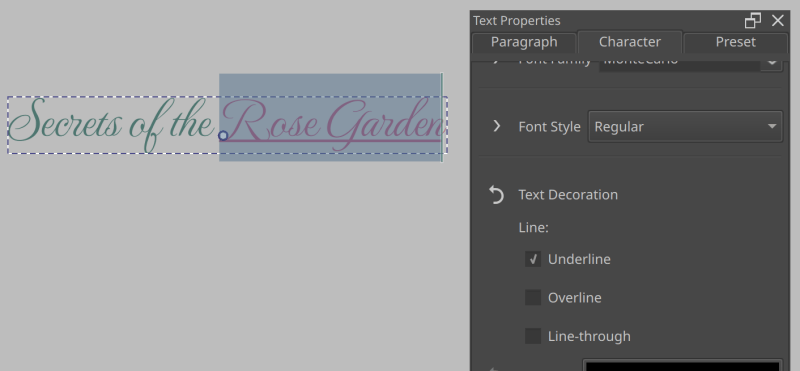800x371 pixels.
Task: Click the selected 'Rose Garden' text
Action: click(x=332, y=124)
